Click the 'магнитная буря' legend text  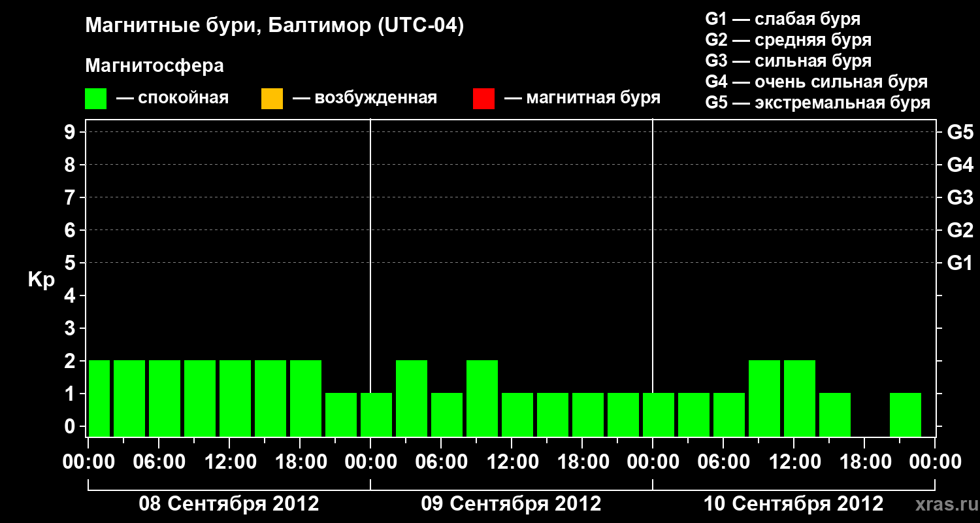(593, 99)
